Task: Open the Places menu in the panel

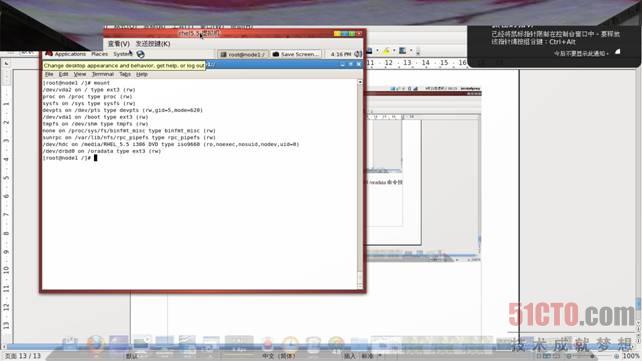Action: (99, 54)
